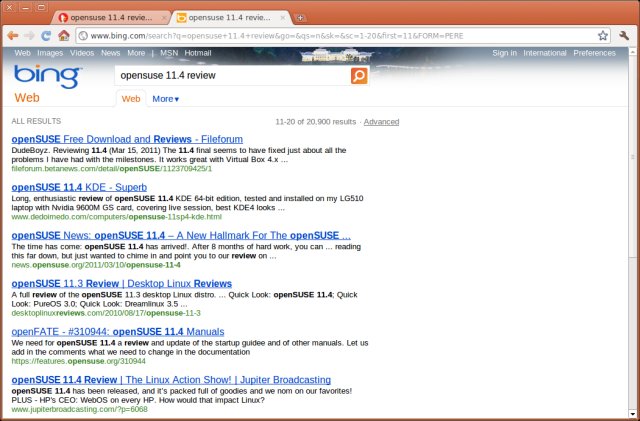Click the site info icon in the address bar
640x421 pixels.
click(x=83, y=36)
